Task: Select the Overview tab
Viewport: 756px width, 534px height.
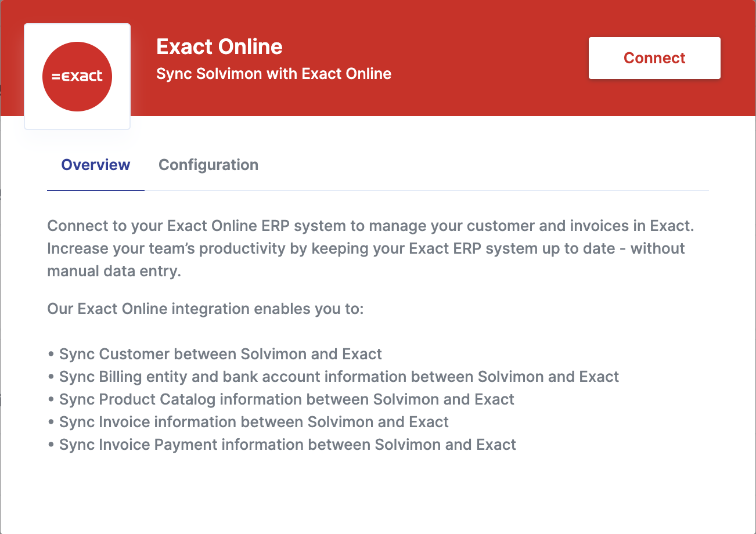Action: (x=96, y=165)
